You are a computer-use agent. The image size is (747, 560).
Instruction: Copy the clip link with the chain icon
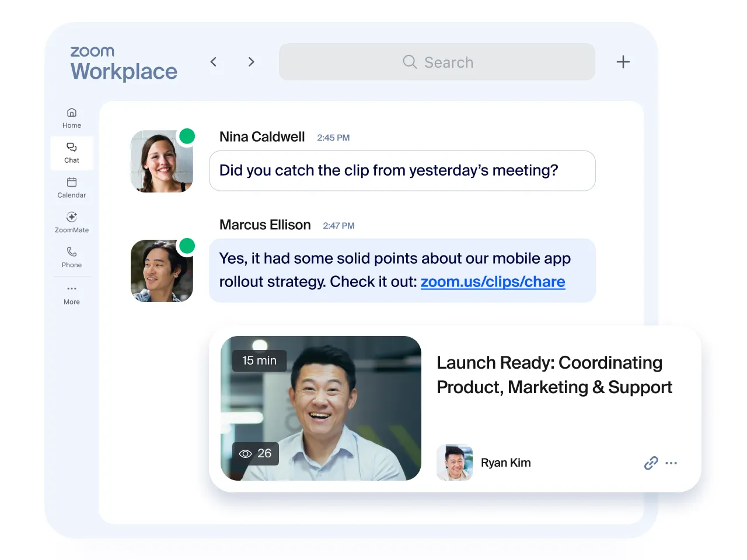pyautogui.click(x=651, y=463)
